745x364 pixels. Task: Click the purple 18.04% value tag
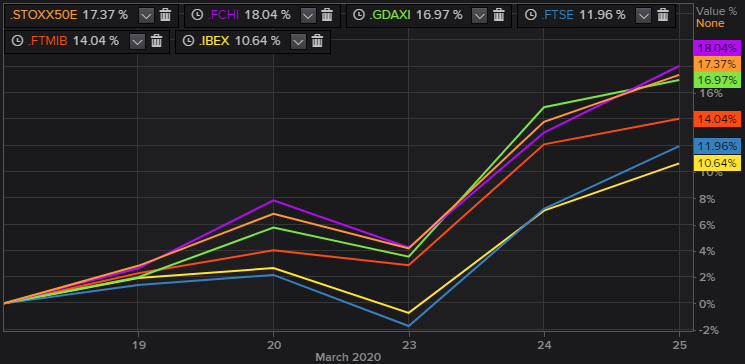pos(716,48)
